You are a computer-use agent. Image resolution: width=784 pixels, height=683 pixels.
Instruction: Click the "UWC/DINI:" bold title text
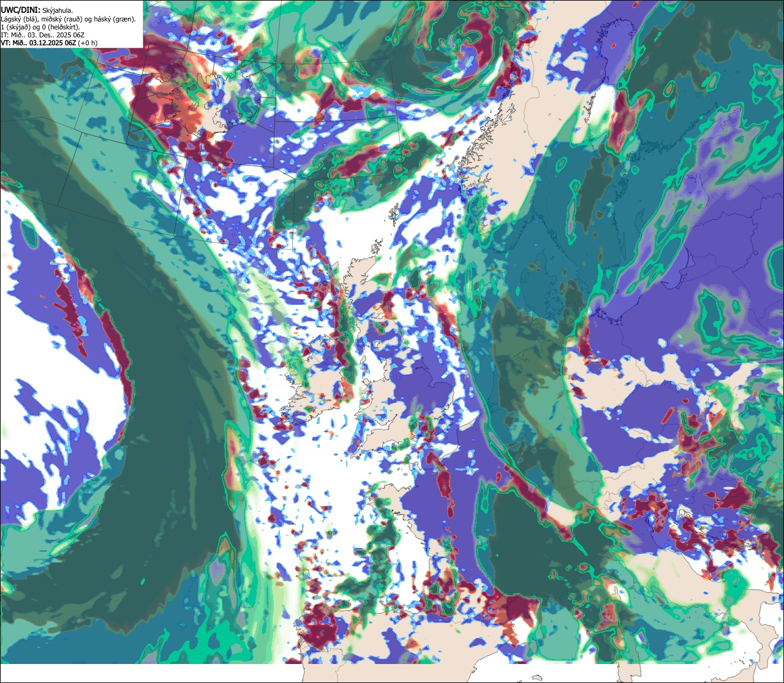(21, 10)
